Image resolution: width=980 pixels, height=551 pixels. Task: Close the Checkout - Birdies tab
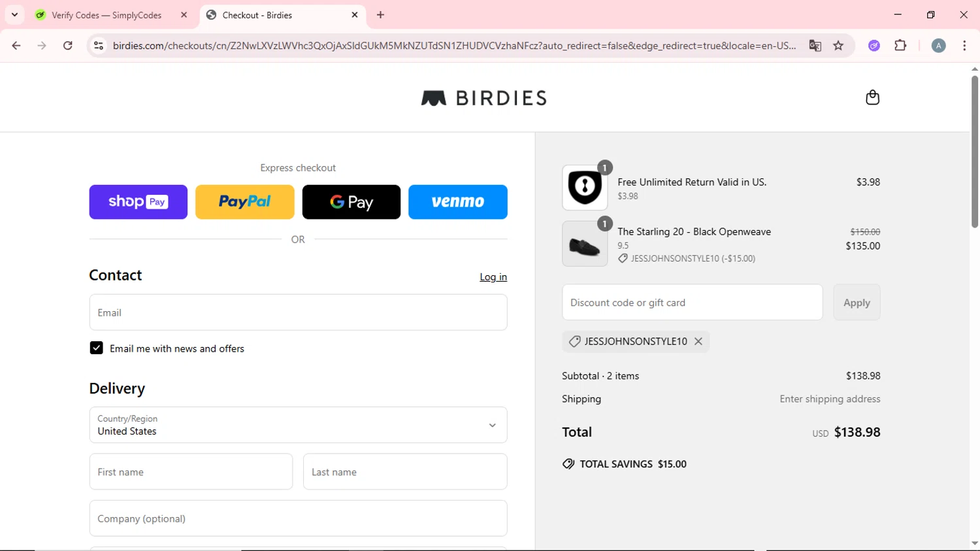click(x=355, y=14)
